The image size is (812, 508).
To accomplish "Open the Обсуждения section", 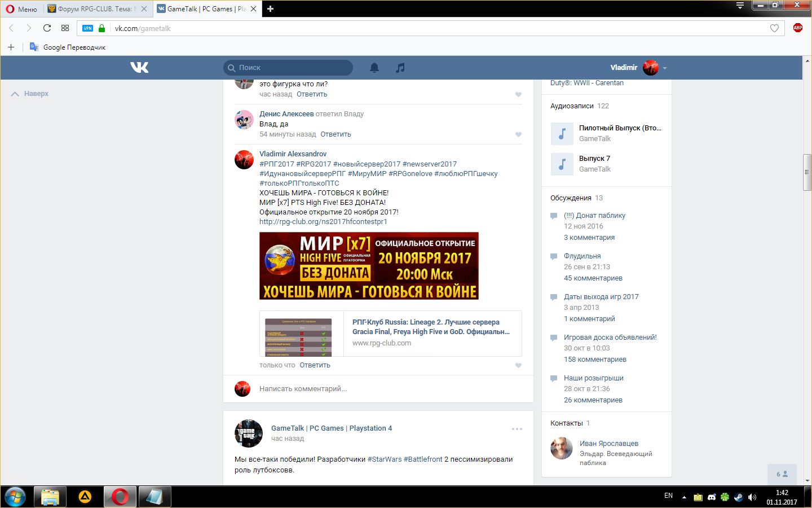I will coord(576,198).
